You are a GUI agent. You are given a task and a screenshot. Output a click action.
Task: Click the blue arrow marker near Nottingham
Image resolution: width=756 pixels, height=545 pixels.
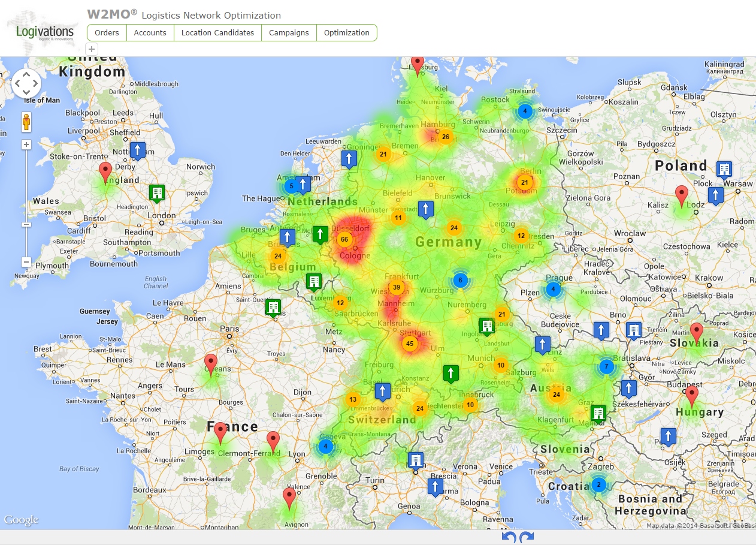click(x=138, y=150)
